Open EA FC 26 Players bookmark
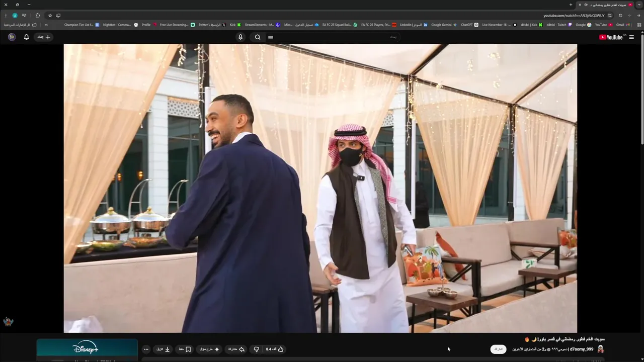644x362 pixels. click(x=378, y=25)
